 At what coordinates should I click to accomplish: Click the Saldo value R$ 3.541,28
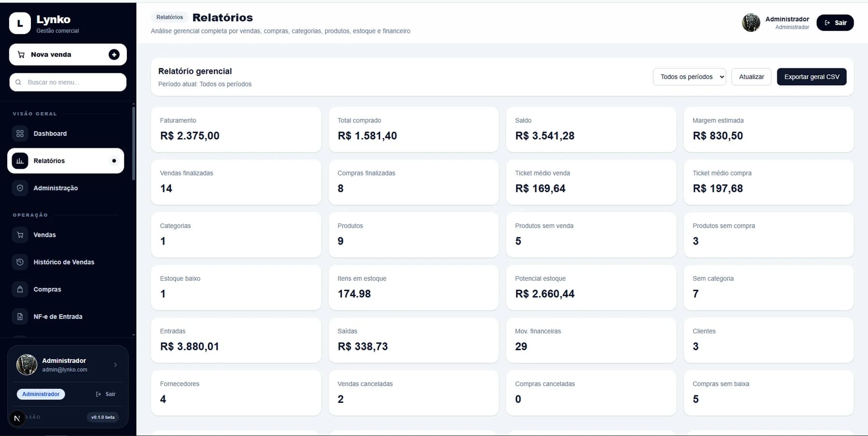click(x=544, y=136)
